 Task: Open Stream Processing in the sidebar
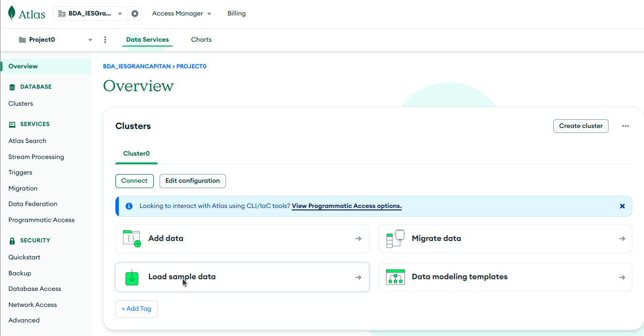(x=36, y=157)
